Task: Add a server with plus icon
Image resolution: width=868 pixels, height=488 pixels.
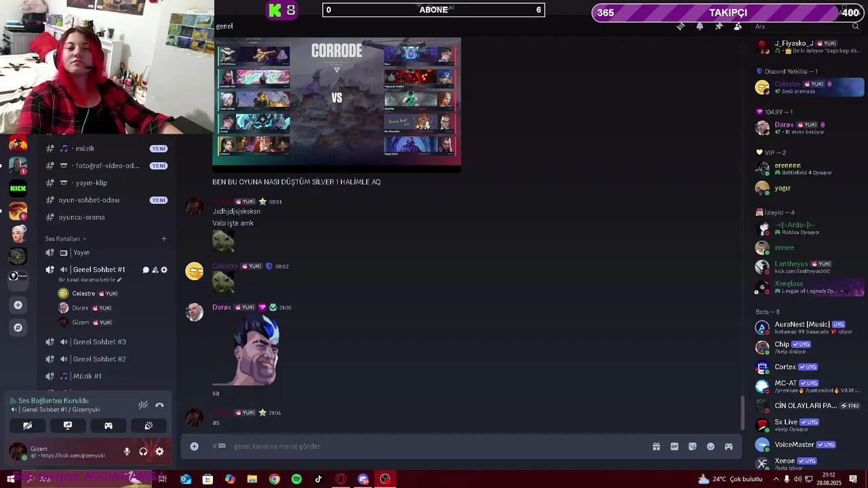Action: pyautogui.click(x=18, y=305)
